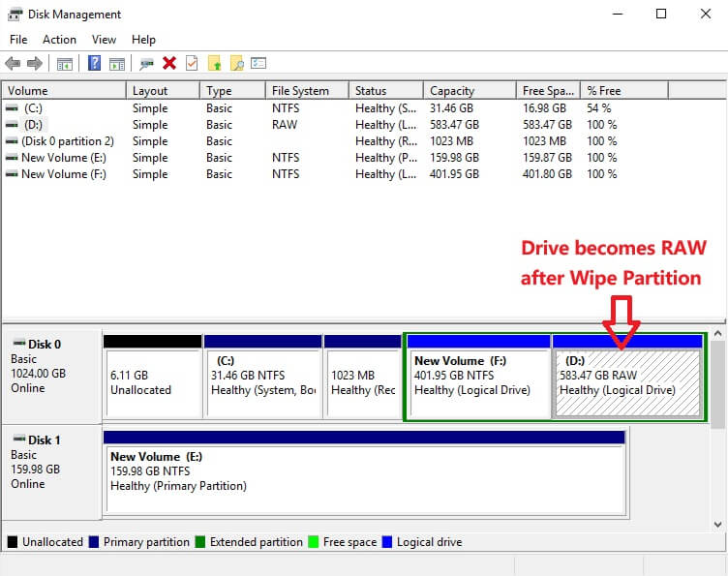Click the connect/rescan disk toolbar icon
The image size is (728, 576).
147,63
